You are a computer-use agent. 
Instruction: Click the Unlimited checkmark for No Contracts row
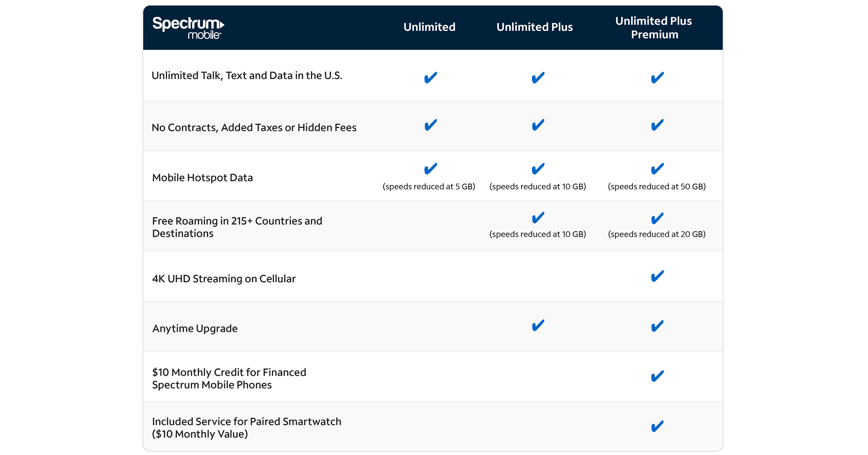pos(430,125)
